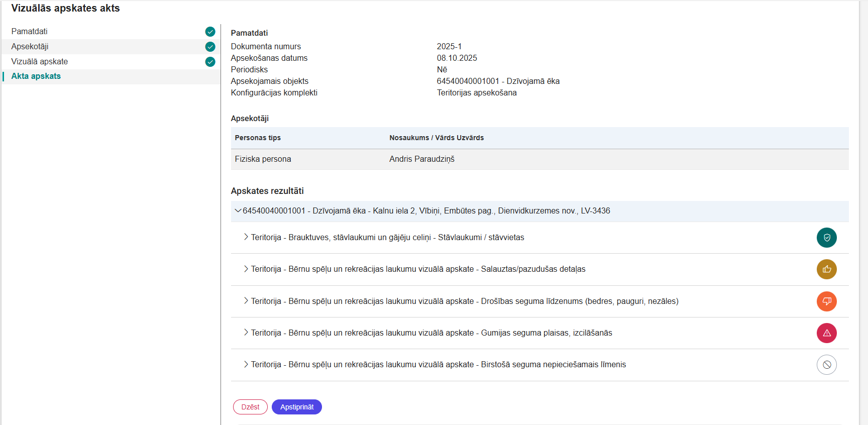The height and width of the screenshot is (425, 868).
Task: Click the thumbs-up icon for Salauztas/pazudušas detaļas
Action: (x=826, y=269)
